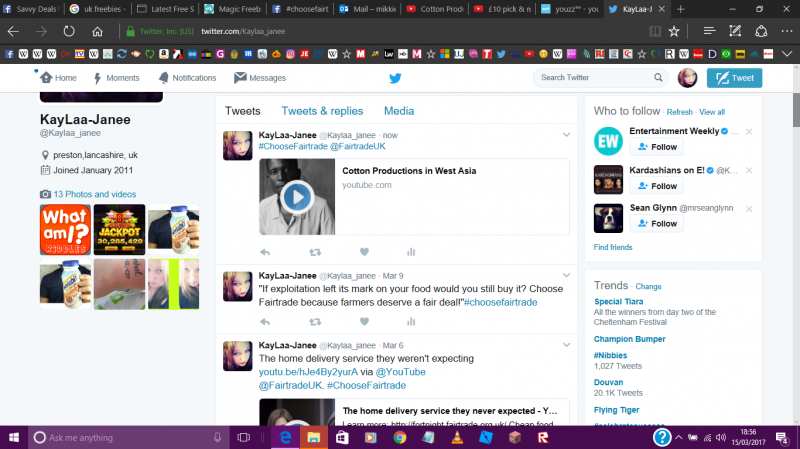The width and height of the screenshot is (800, 449).
Task: Dismiss Kardashians on E! suggestion
Action: pyautogui.click(x=749, y=170)
